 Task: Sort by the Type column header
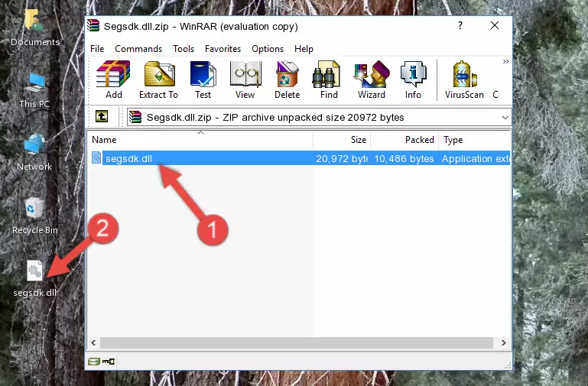[474, 140]
